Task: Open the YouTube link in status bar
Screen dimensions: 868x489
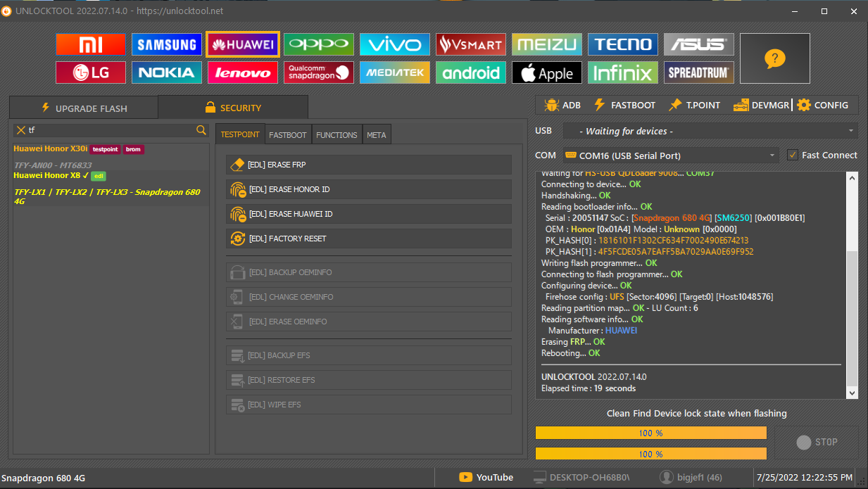Action: pyautogui.click(x=486, y=477)
